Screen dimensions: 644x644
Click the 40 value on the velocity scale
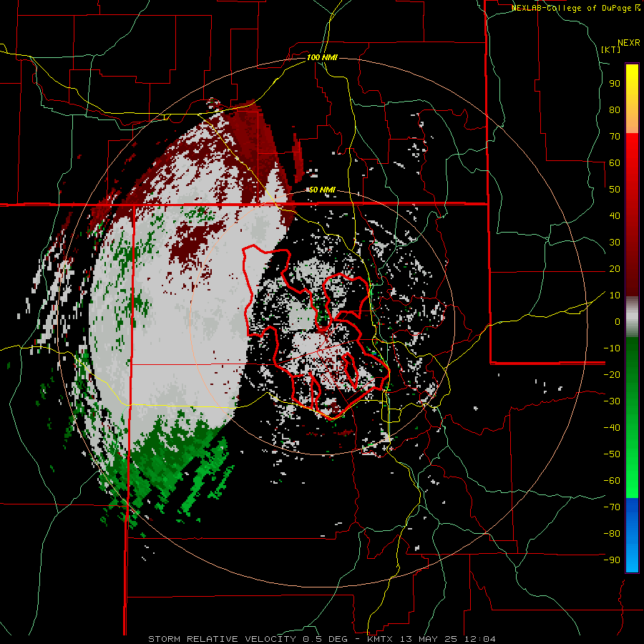[x=615, y=216]
